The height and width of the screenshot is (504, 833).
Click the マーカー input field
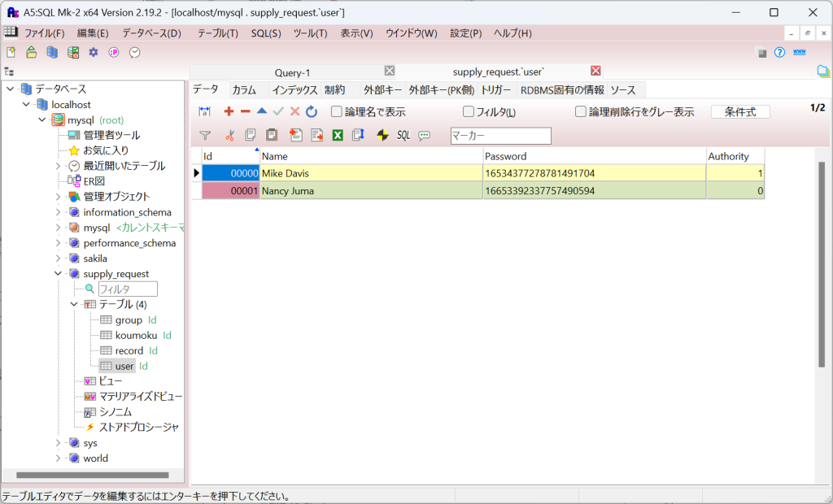pos(500,136)
